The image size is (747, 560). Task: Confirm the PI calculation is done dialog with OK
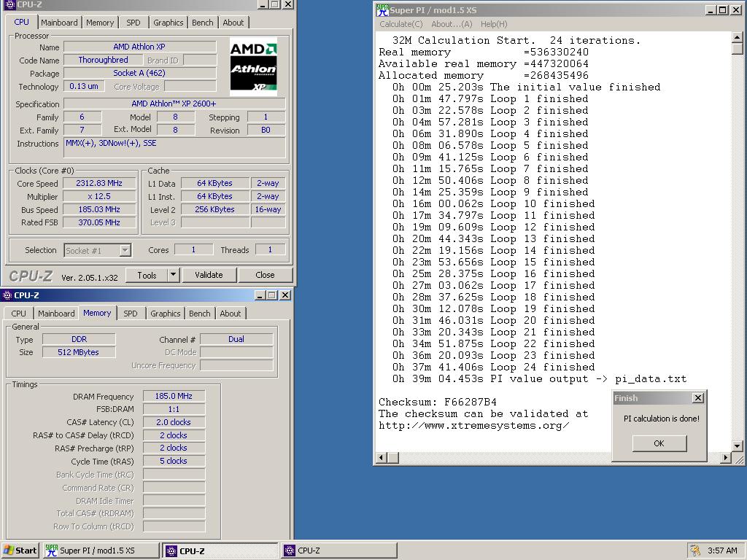point(659,443)
